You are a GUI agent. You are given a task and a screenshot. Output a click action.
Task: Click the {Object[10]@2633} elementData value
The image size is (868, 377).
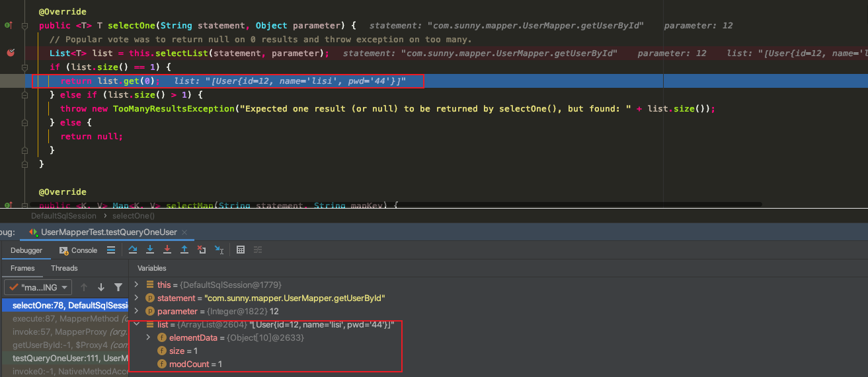click(265, 337)
